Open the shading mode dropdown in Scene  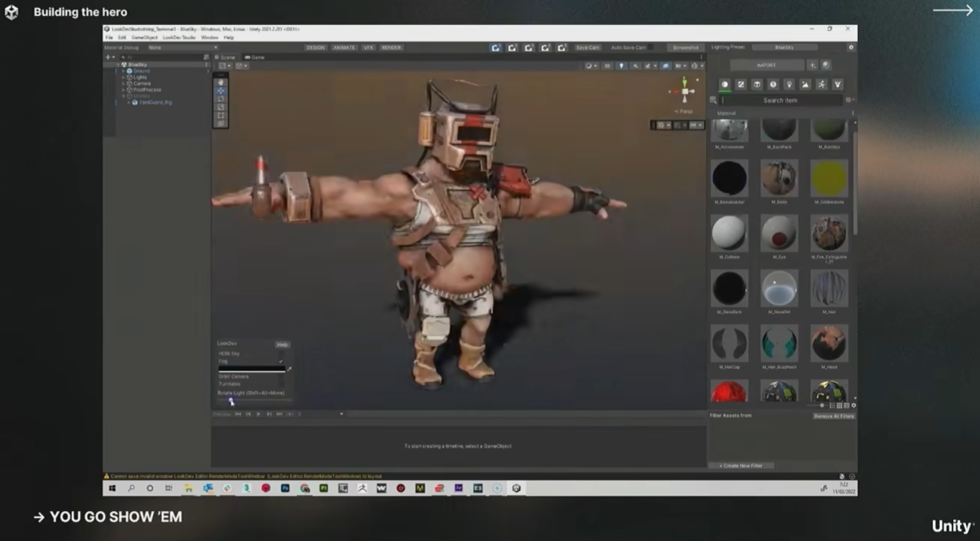[x=591, y=66]
